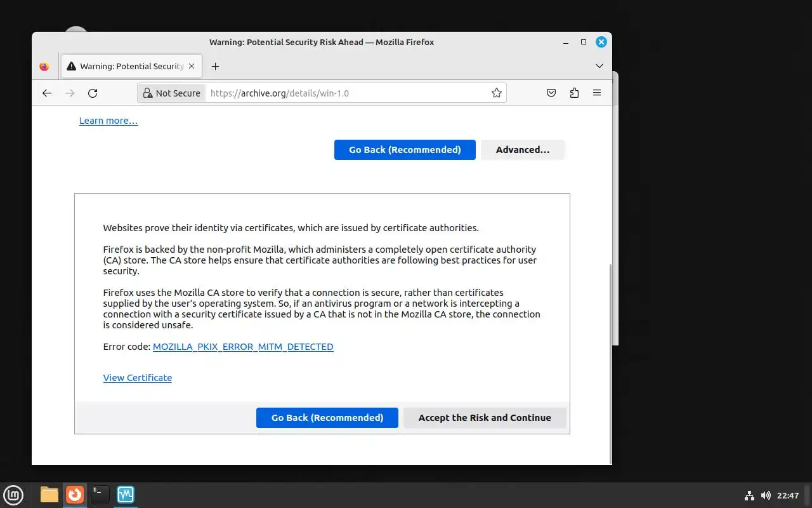Open the Firefox View icon in tab bar
Screen dimensions: 812x508
coord(44,66)
